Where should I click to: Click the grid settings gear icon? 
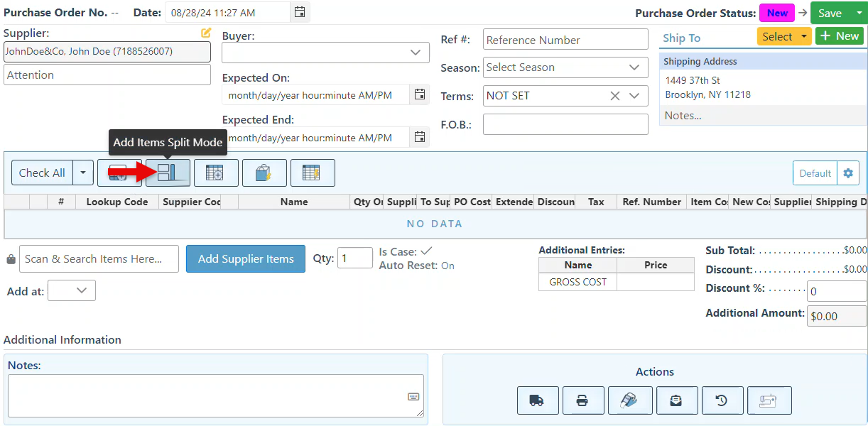coord(847,173)
